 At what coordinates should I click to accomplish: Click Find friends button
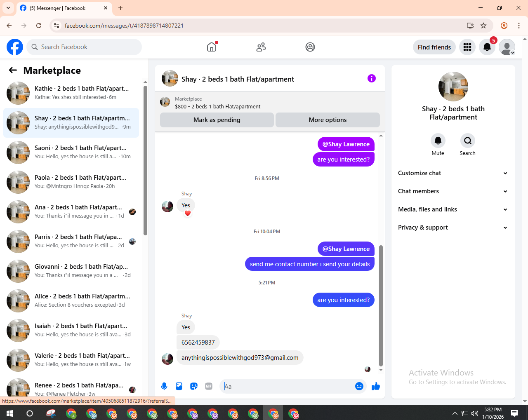pos(434,47)
